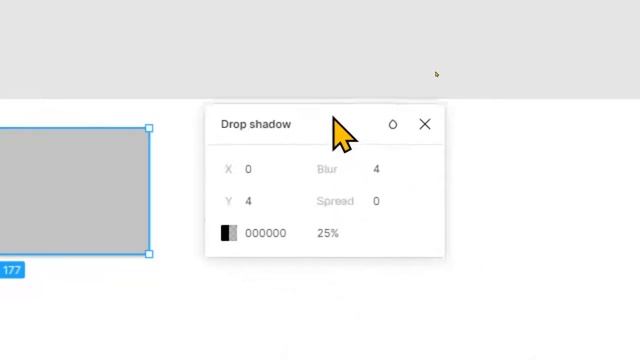Image resolution: width=640 pixels, height=360 pixels.
Task: Click the Blur label
Action: click(327, 169)
